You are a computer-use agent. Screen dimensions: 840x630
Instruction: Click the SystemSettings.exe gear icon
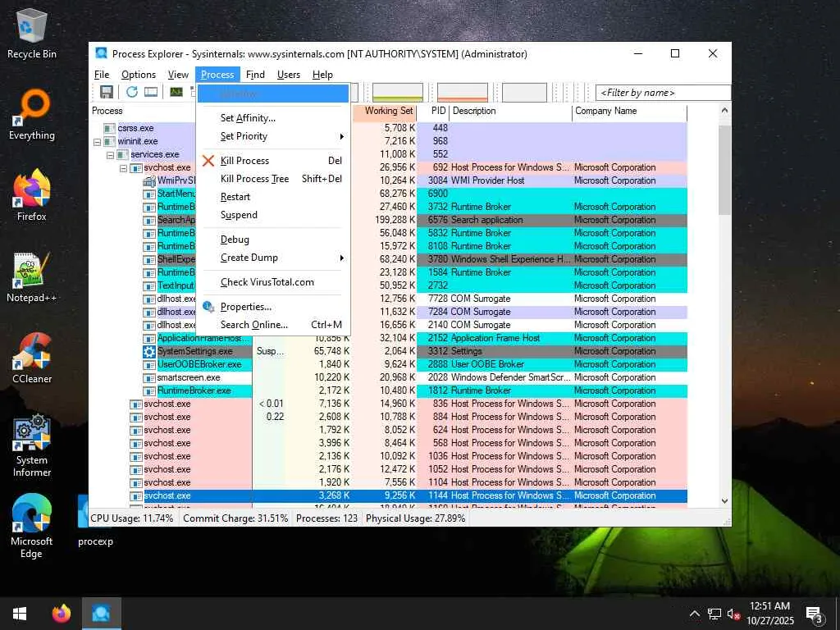click(x=149, y=351)
